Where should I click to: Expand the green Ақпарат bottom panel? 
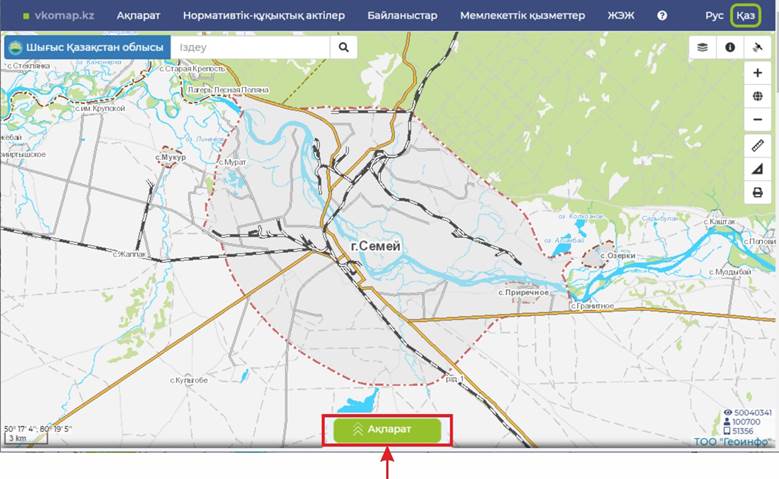pos(387,430)
